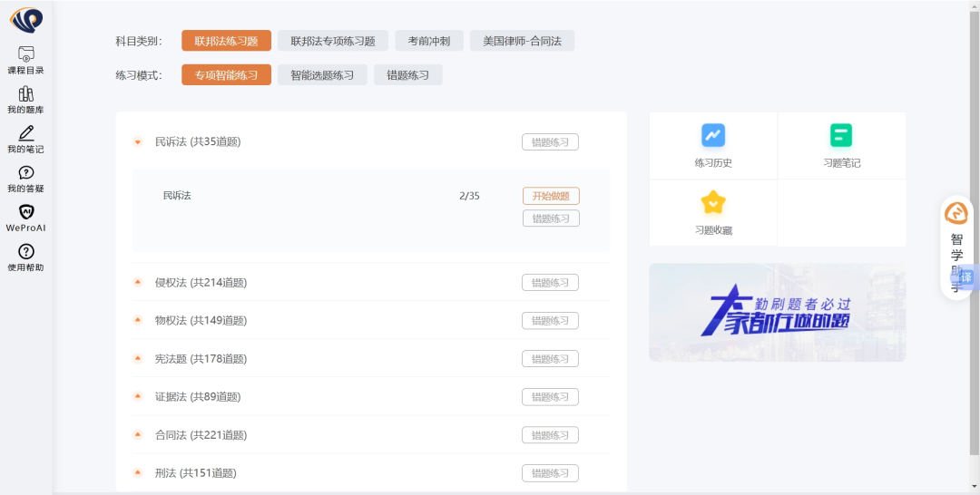Click 错题练习 for 侵权法

click(x=550, y=282)
